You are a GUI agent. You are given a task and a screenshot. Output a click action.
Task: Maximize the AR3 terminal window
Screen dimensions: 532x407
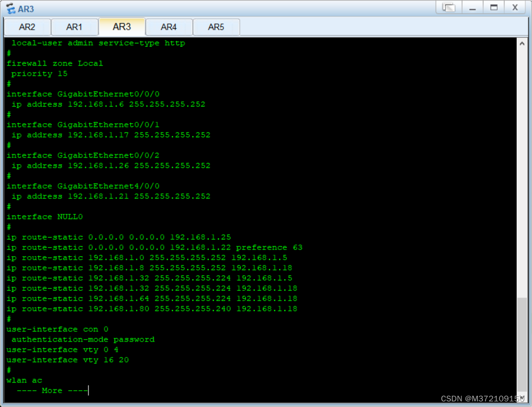494,8
